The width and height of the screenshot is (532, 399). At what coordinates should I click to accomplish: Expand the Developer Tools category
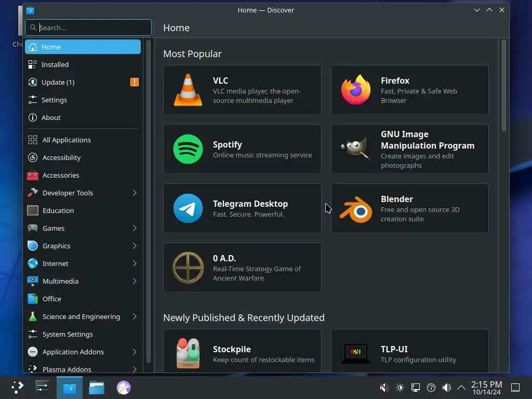[x=135, y=193]
